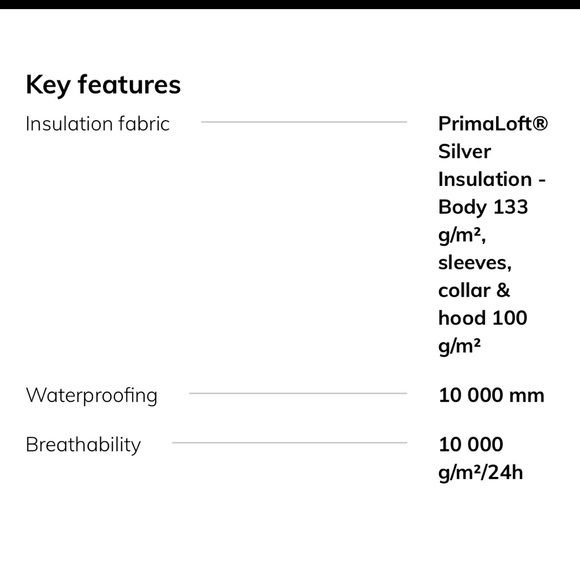Select the 'collar &' text line
580x580 pixels.
[474, 290]
